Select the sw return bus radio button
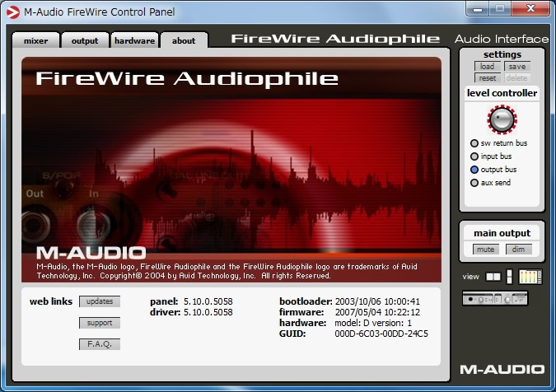The image size is (556, 392). point(474,143)
